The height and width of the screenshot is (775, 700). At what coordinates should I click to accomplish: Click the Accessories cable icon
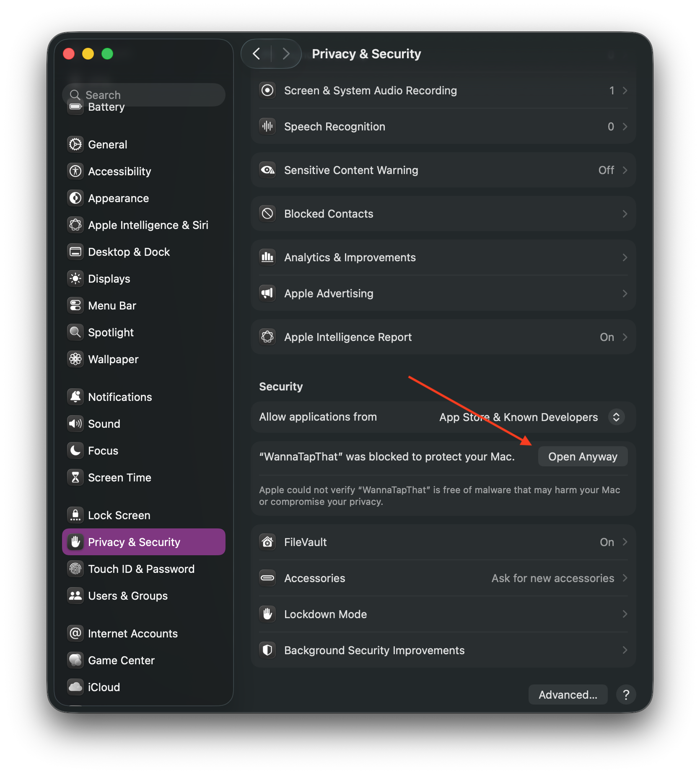(267, 578)
